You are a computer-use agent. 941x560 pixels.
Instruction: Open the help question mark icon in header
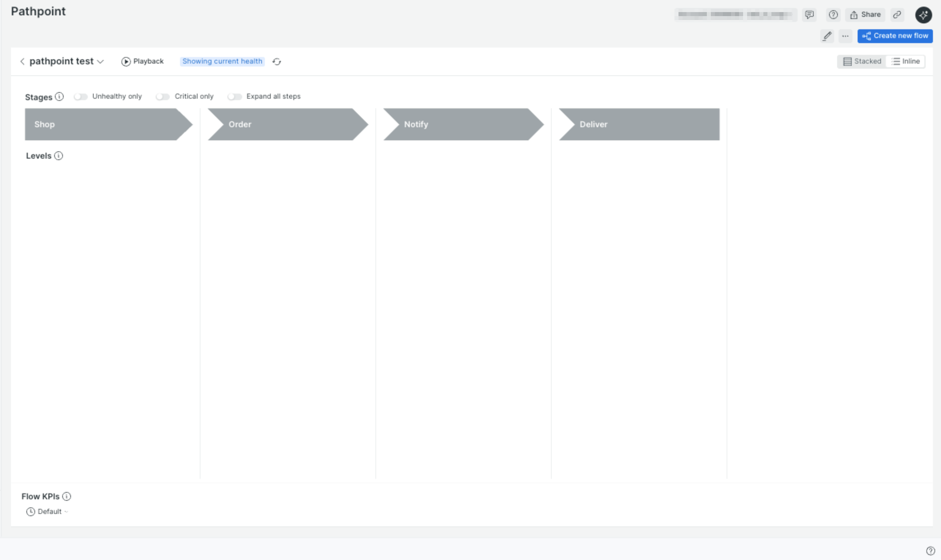click(833, 15)
